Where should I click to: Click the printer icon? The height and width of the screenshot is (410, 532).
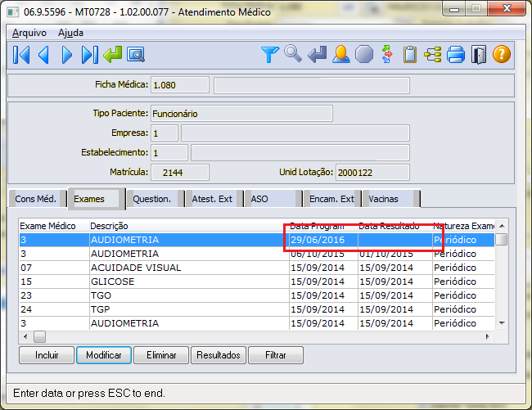point(456,55)
